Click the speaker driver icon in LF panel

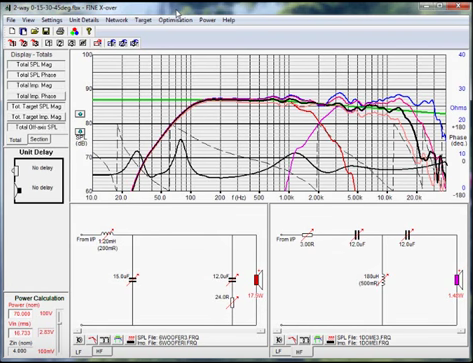[x=79, y=340]
